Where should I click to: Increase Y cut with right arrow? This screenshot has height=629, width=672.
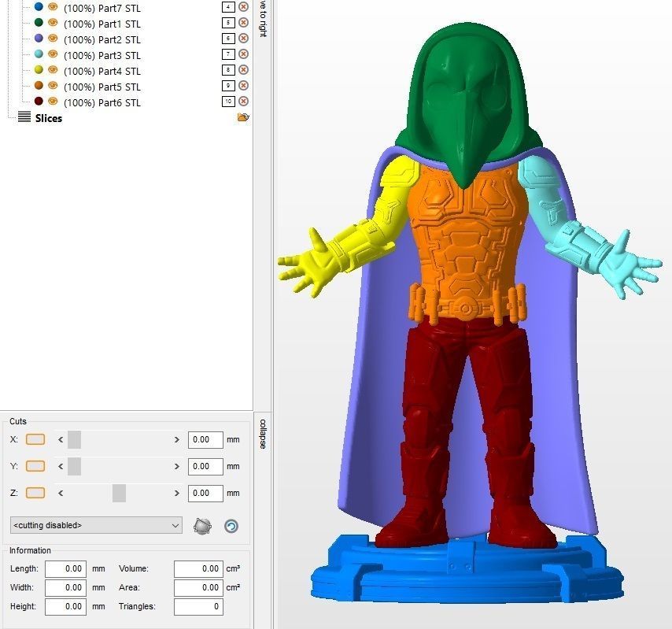point(176,466)
